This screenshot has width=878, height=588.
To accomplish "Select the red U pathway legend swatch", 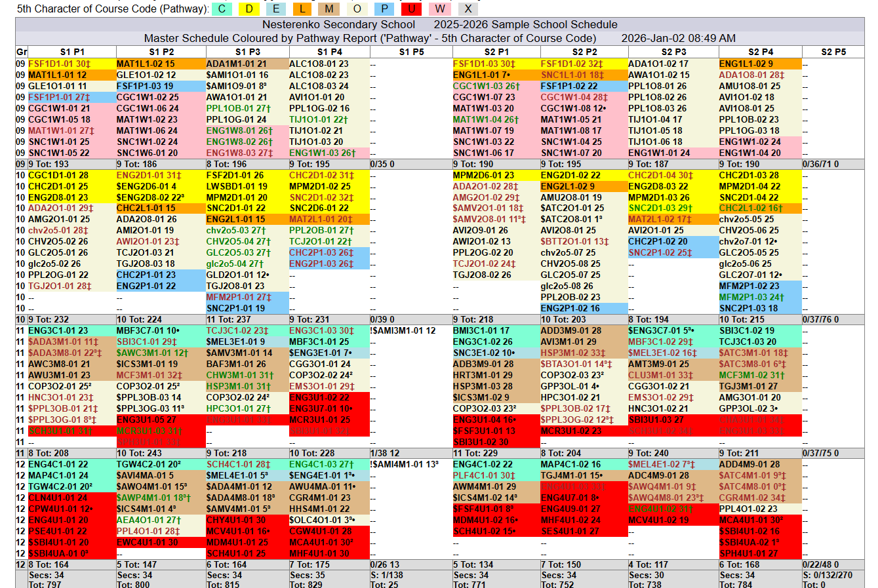I will coord(412,9).
